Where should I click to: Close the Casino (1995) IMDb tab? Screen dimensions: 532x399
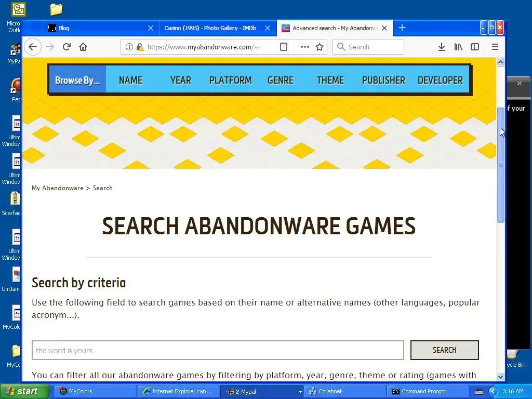point(268,28)
